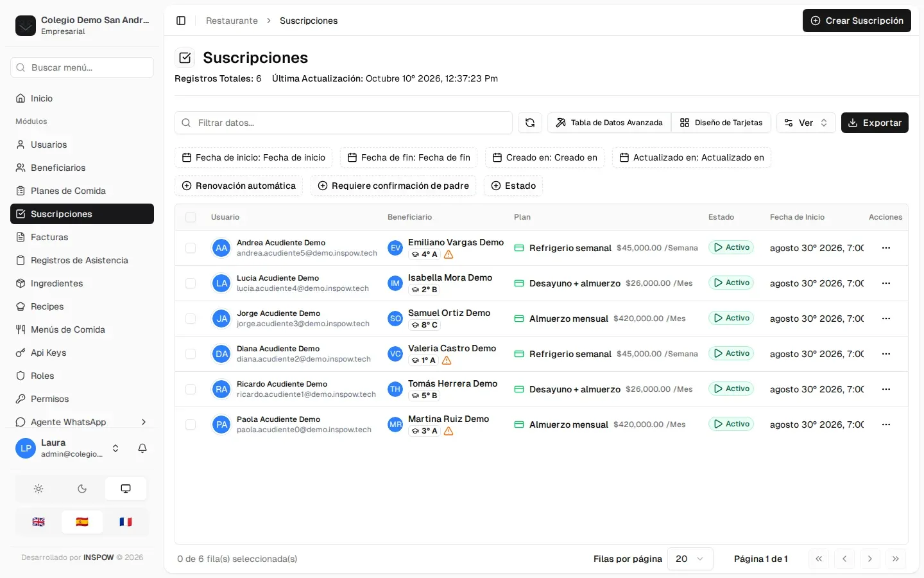Choose English language flag
The width and height of the screenshot is (924, 578).
point(38,522)
